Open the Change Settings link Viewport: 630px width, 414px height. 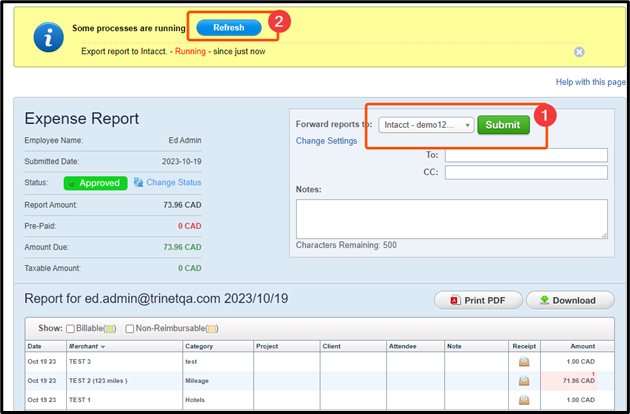pos(326,141)
